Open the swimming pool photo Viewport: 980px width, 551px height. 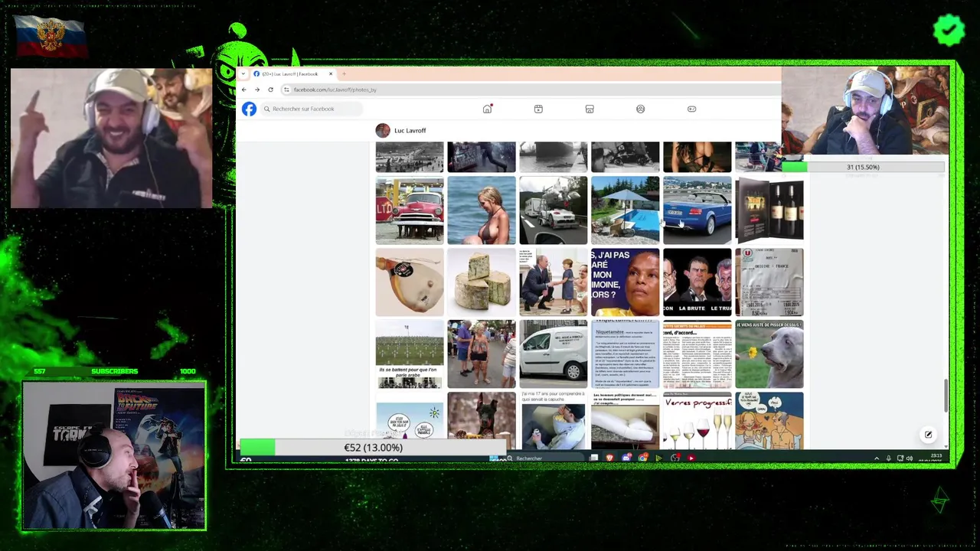pos(625,210)
